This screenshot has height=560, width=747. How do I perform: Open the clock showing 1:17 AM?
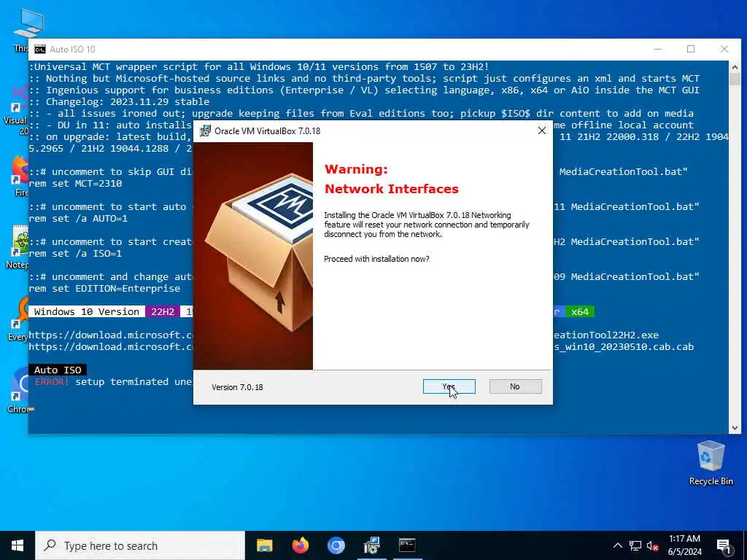[684, 545]
